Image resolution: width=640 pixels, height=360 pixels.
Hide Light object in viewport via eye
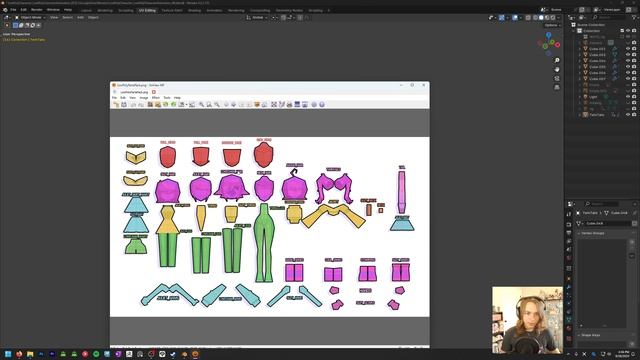click(628, 97)
